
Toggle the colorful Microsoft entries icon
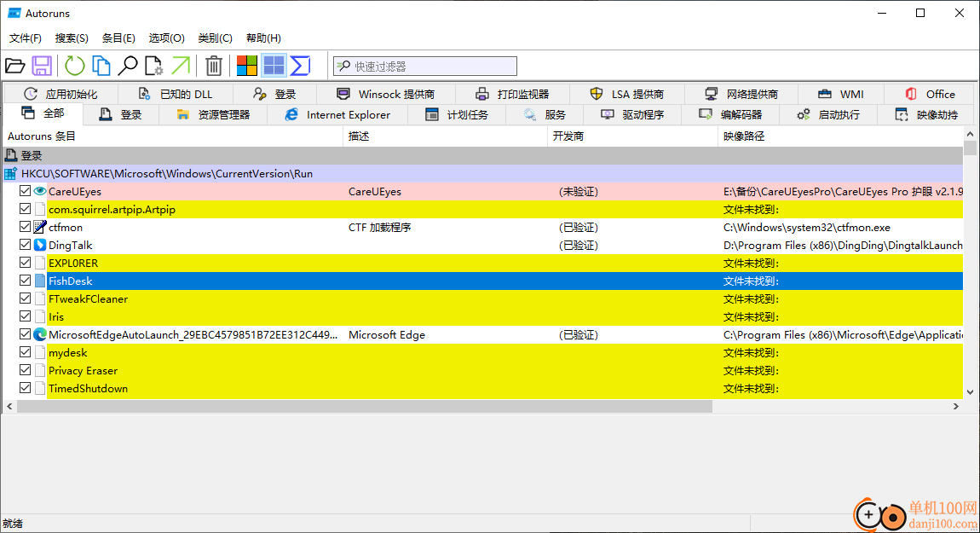247,66
